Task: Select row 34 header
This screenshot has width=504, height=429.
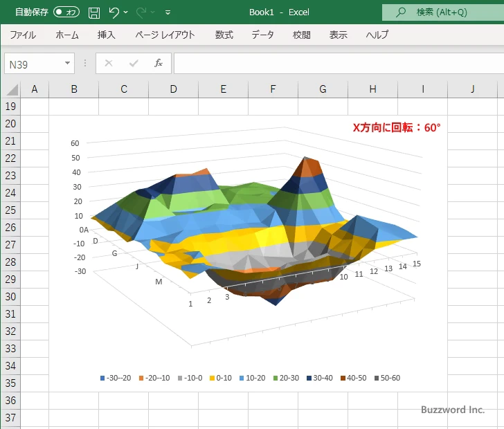Action: [x=10, y=365]
